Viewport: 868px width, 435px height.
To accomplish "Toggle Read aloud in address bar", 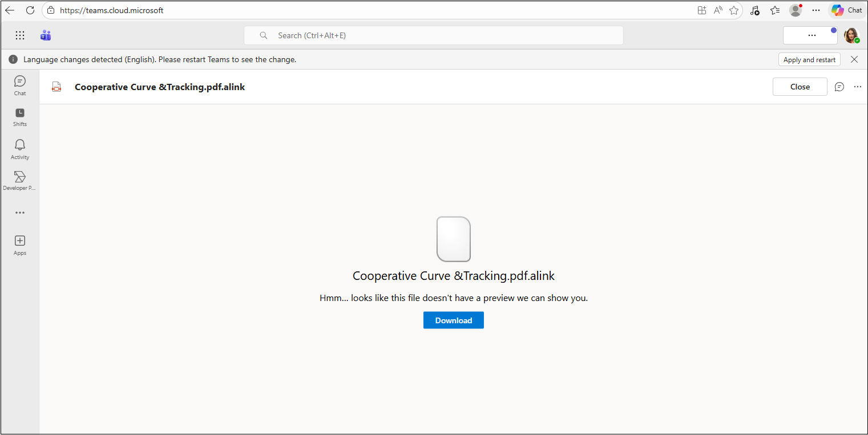I will point(718,10).
